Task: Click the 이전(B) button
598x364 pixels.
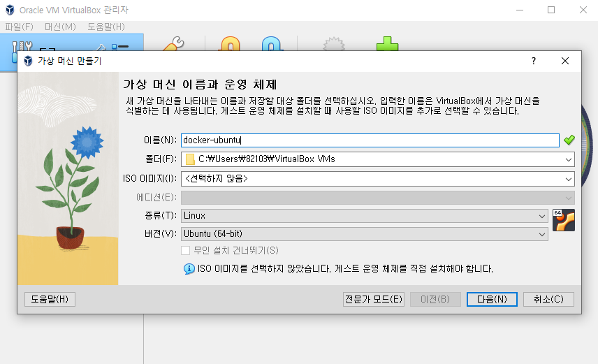Action: pos(435,300)
